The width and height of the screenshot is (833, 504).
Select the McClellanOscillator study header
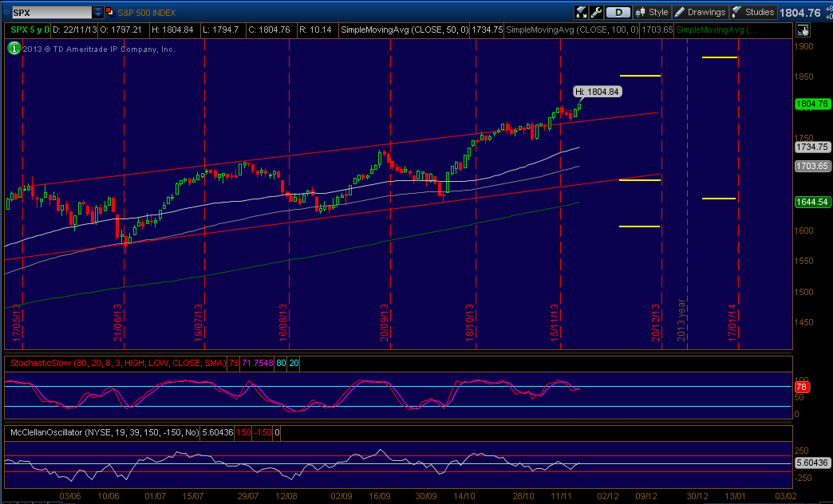[105, 432]
